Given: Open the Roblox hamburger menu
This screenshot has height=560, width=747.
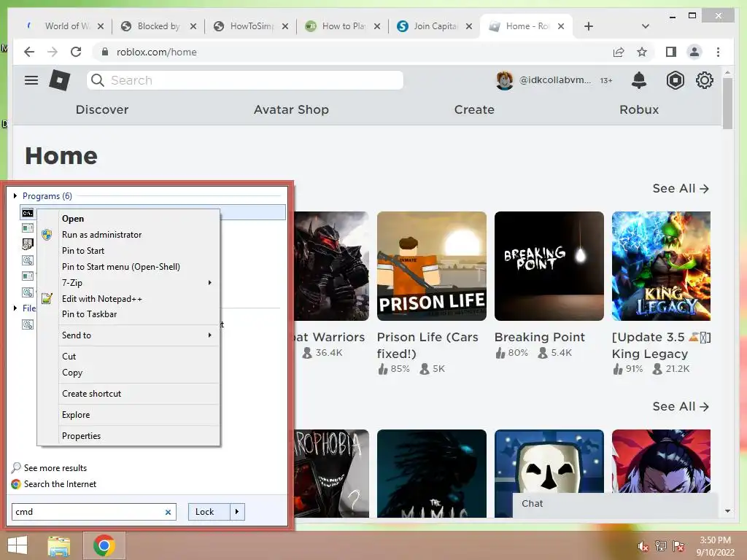Looking at the screenshot, I should pyautogui.click(x=31, y=80).
